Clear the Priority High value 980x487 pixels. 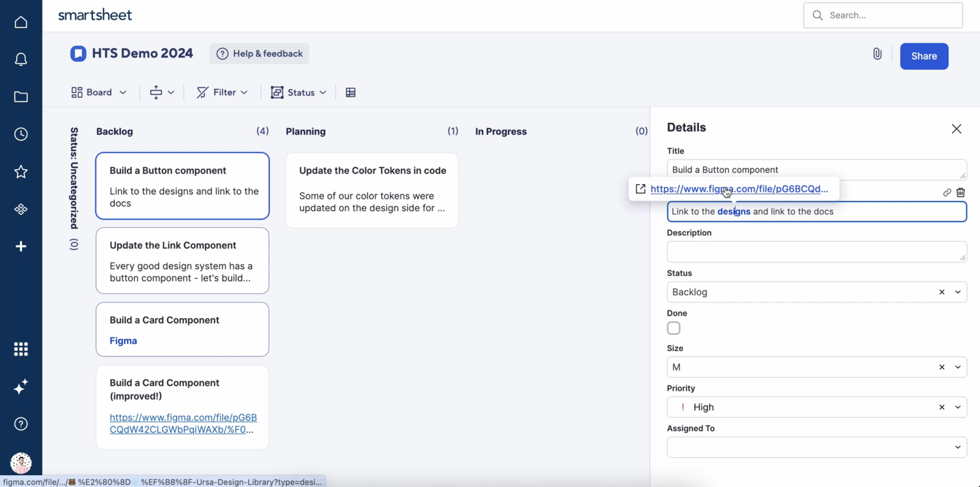(x=942, y=407)
